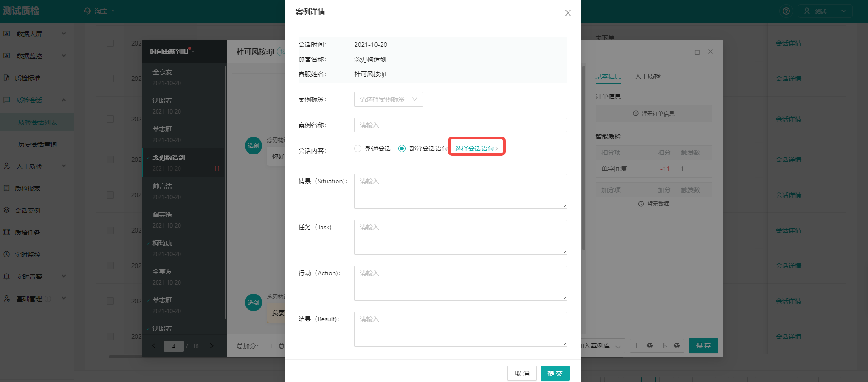Click the page number 4 input
The image size is (868, 382).
174,346
